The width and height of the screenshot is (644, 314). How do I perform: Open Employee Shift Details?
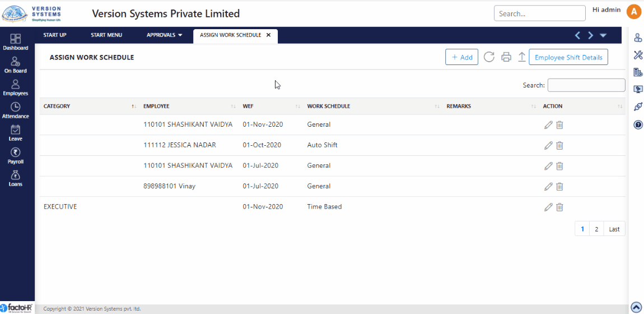pos(568,57)
